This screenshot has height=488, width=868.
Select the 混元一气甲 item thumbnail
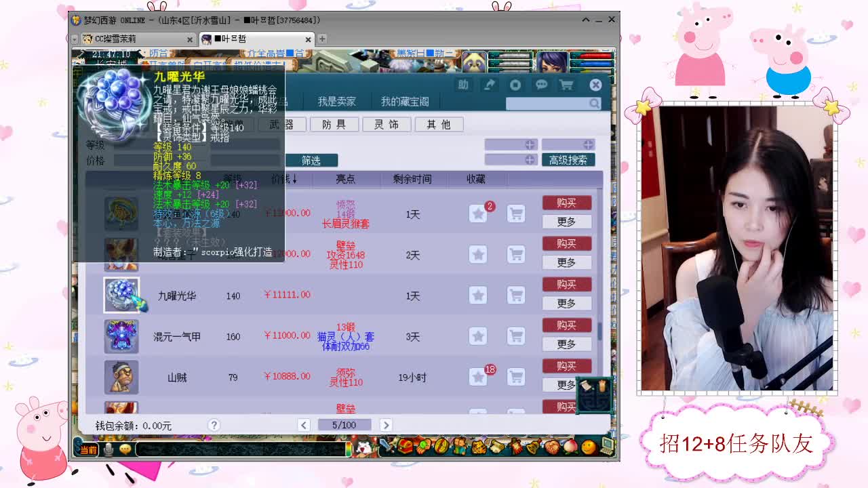coord(121,336)
